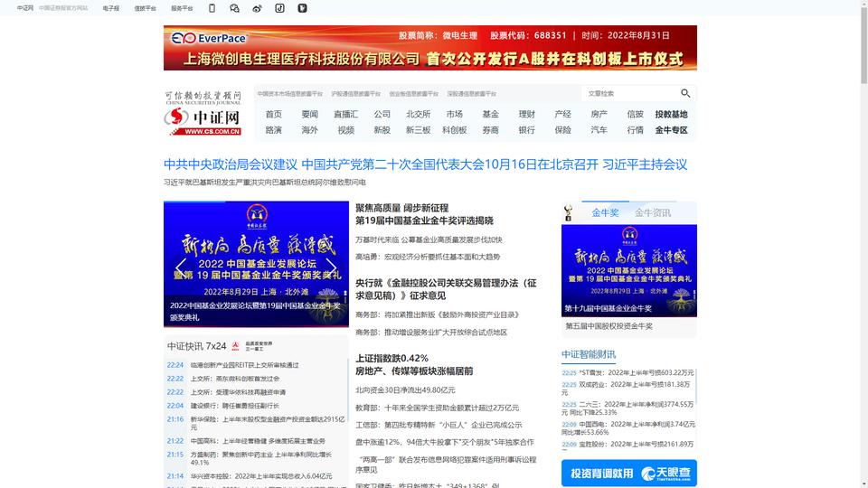This screenshot has width=868, height=488.
Task: Open 北向资金30日净流出49.80亿元 article
Action: tap(405, 390)
